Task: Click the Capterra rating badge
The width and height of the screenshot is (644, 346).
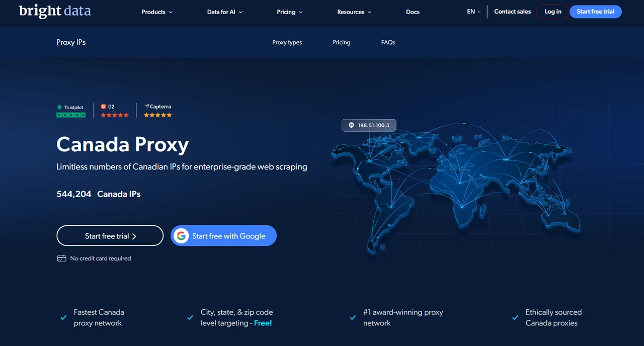Action: pos(158,111)
